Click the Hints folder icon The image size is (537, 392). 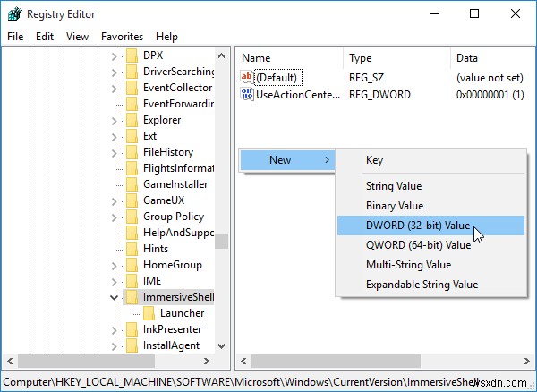tap(132, 249)
